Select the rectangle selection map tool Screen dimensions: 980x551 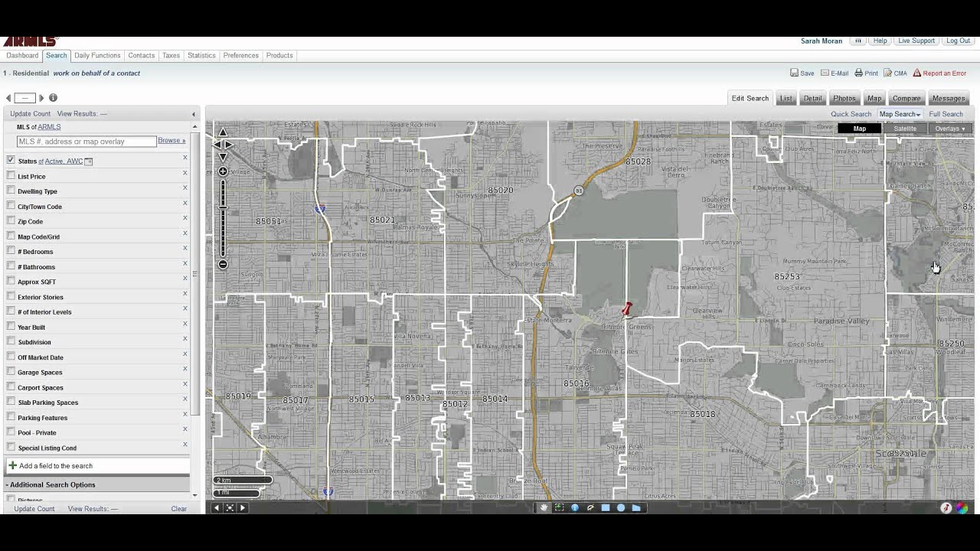point(559,507)
